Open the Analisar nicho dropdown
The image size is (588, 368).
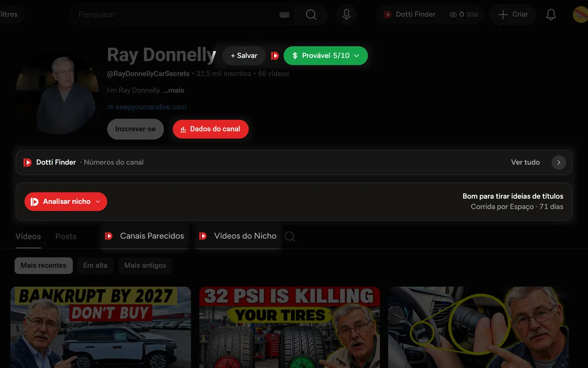point(66,202)
